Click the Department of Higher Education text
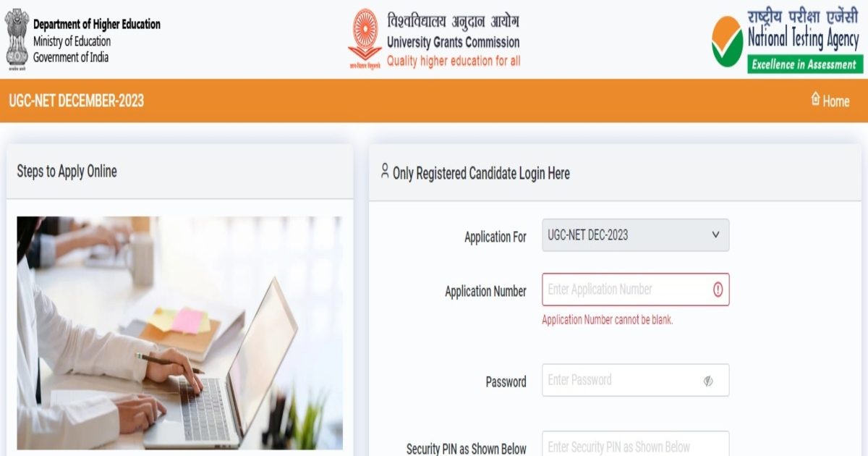The width and height of the screenshot is (868, 456). click(x=97, y=25)
